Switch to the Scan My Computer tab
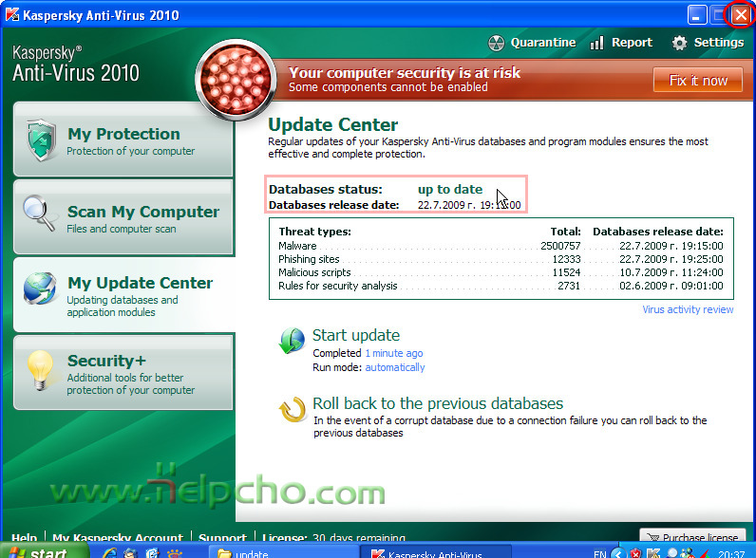The image size is (756, 558). (123, 217)
